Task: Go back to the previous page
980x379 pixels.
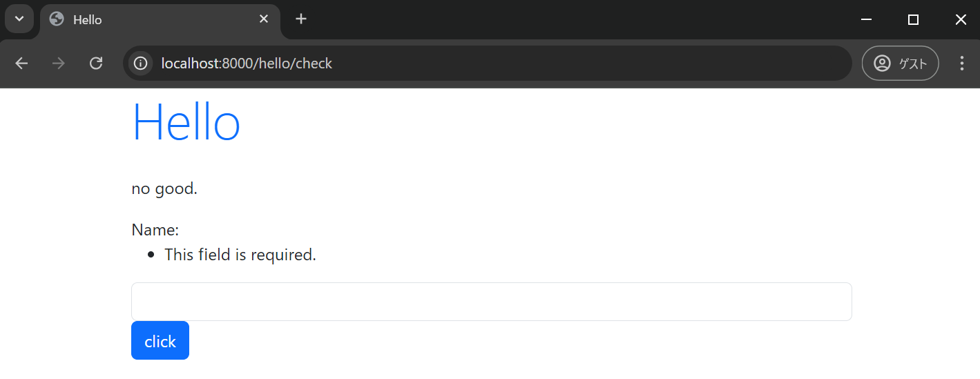Action: tap(22, 64)
